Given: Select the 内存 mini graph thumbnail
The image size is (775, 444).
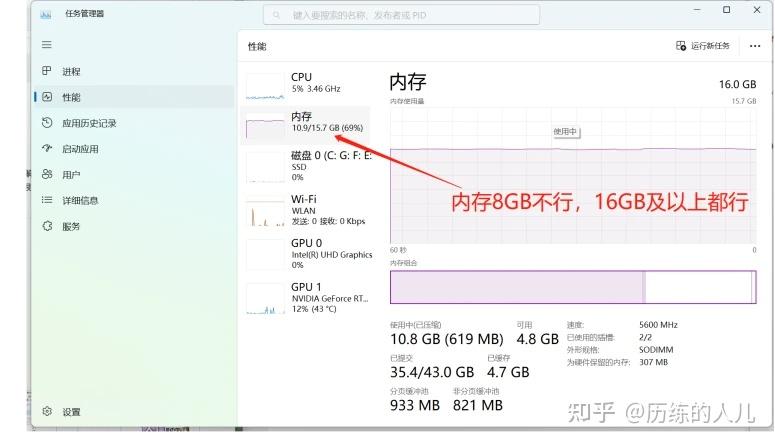Looking at the screenshot, I should (x=265, y=126).
